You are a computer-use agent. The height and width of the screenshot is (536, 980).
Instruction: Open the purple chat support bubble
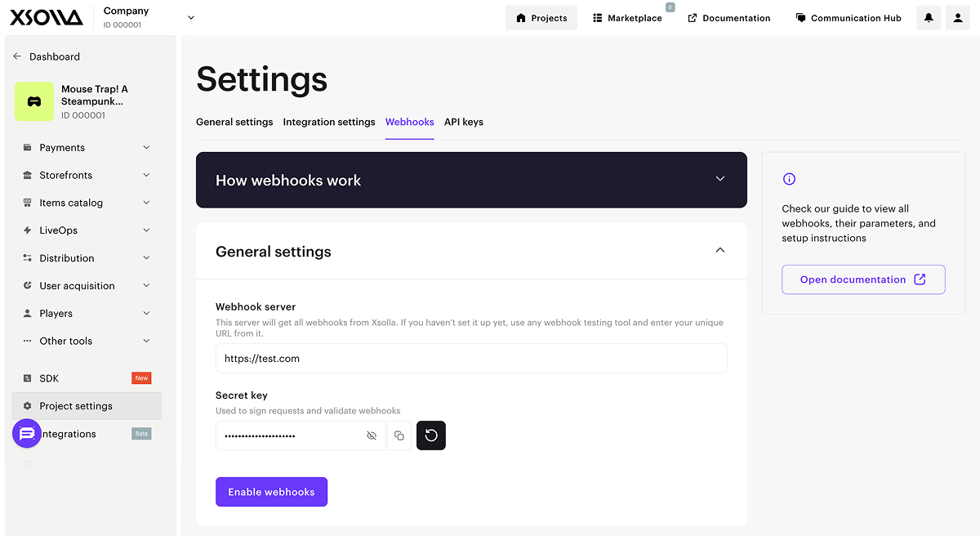[27, 433]
